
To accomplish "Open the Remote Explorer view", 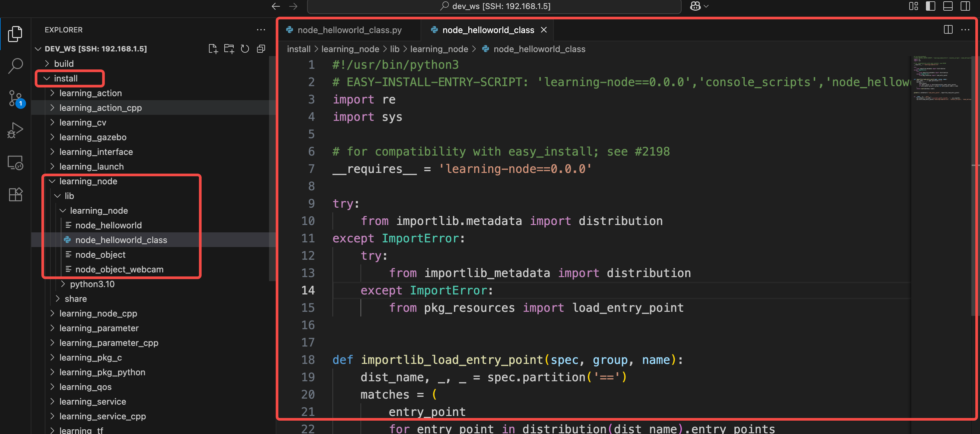I will [15, 163].
